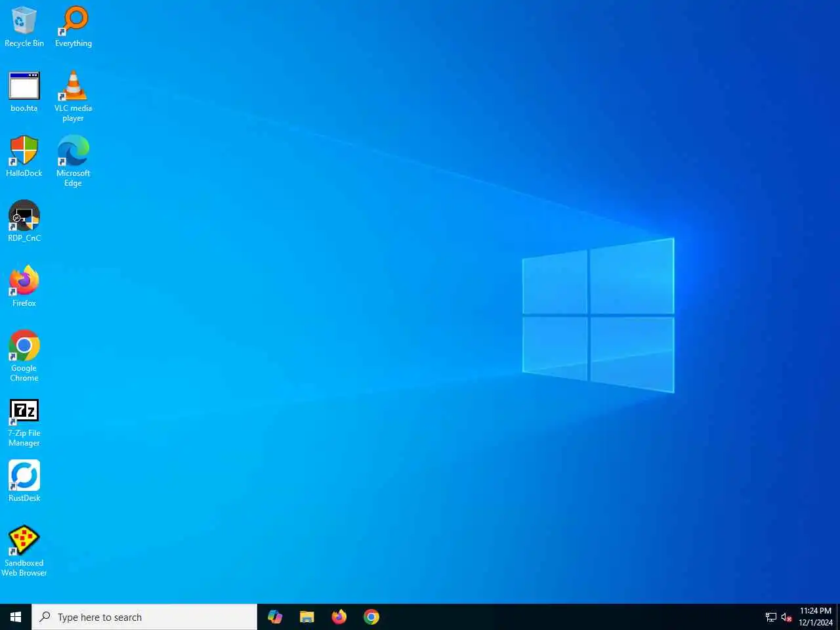
Task: Open File Explorer from the taskbar
Action: 307,617
